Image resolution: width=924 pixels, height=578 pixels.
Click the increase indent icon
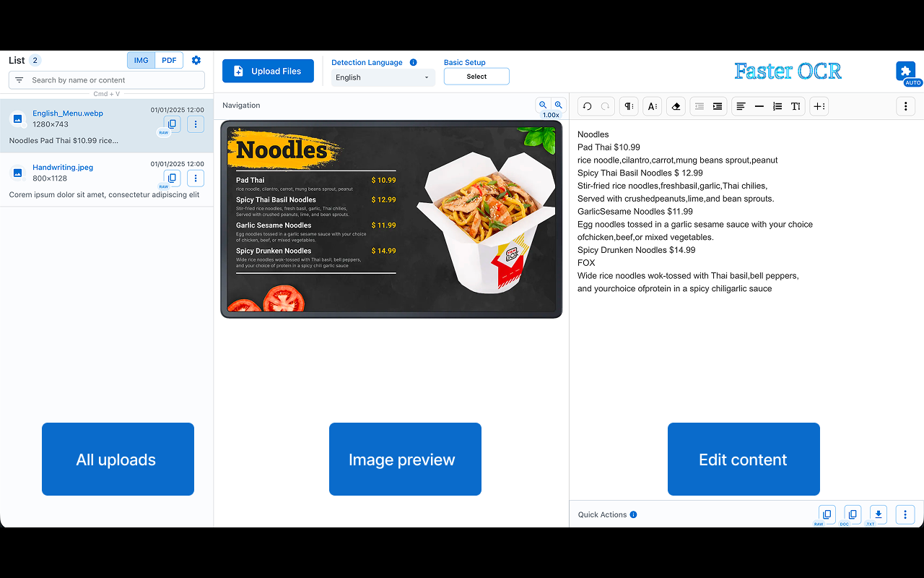(x=718, y=106)
